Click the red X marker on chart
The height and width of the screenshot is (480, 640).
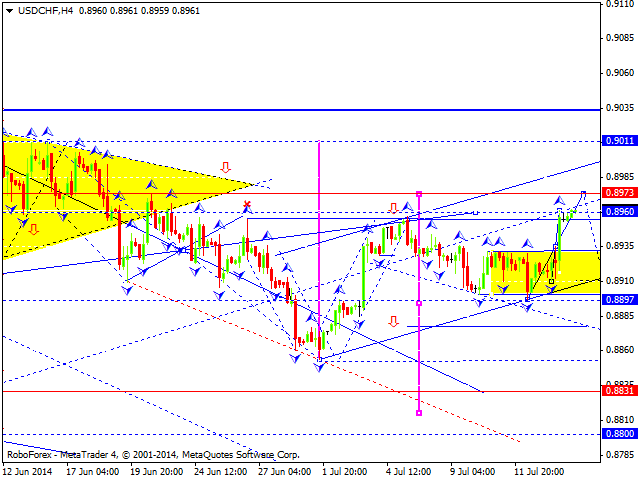[x=247, y=205]
